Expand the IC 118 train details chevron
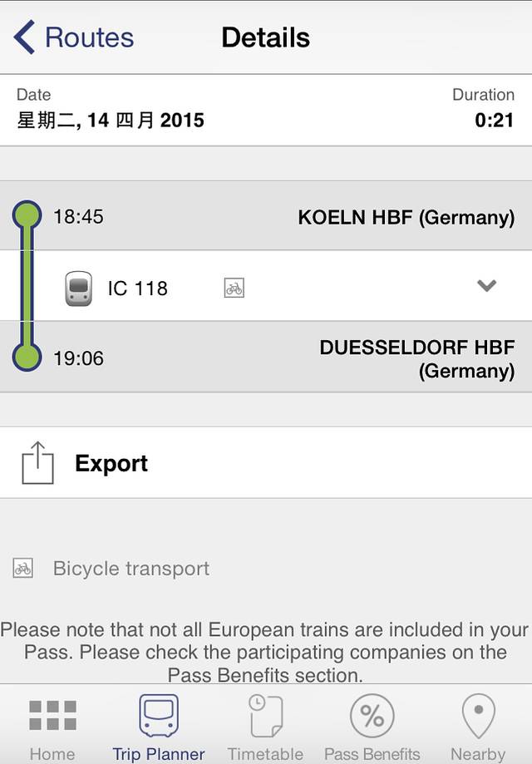The height and width of the screenshot is (764, 532). [486, 286]
